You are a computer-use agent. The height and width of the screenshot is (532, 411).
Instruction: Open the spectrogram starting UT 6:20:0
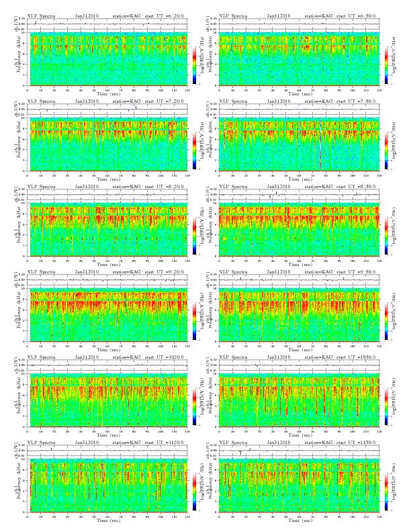[x=107, y=59]
